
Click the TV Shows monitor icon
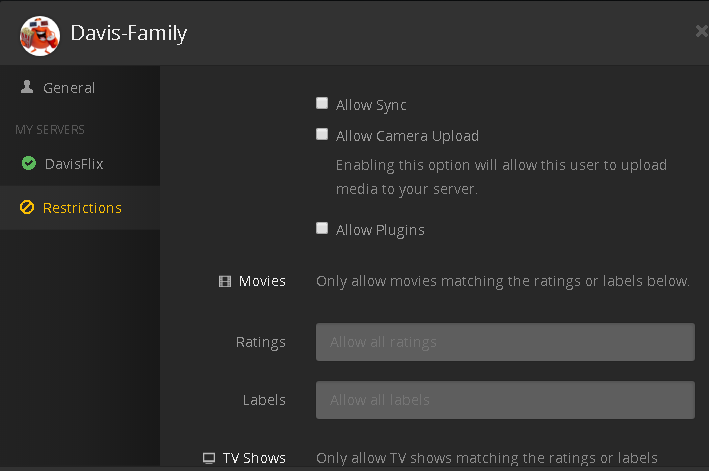click(209, 458)
